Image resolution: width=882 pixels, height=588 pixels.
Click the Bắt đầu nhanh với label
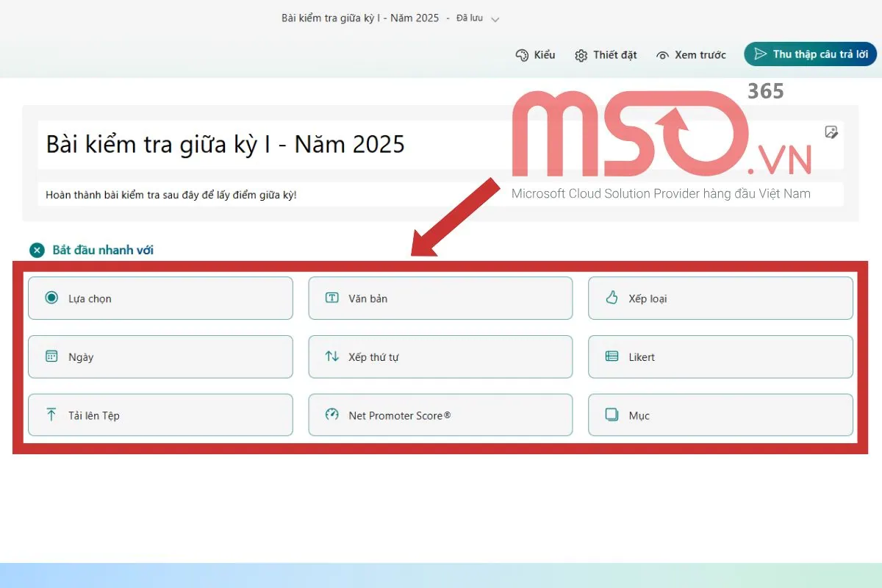[103, 250]
